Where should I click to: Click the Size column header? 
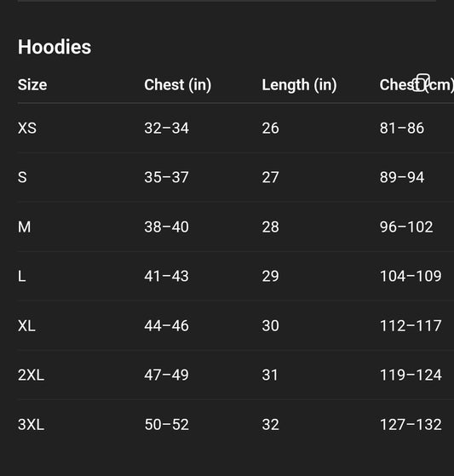point(32,84)
